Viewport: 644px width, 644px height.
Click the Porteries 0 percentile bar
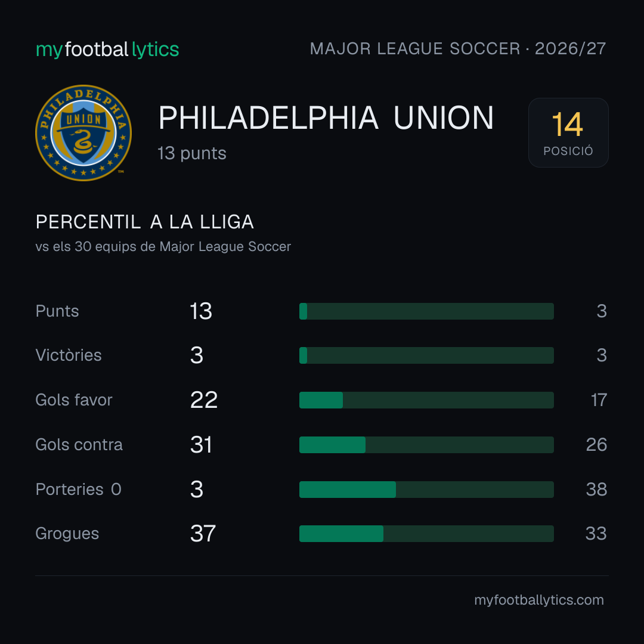click(x=426, y=490)
